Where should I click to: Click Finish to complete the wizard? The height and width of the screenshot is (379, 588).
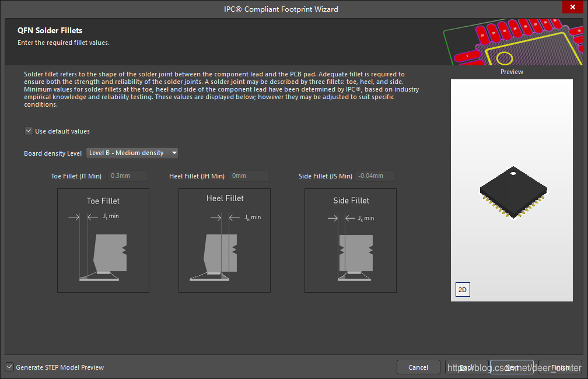tap(559, 367)
